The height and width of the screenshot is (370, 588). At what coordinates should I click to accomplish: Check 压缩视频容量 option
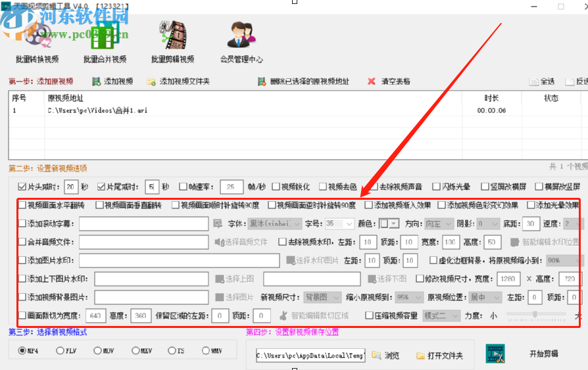[370, 315]
